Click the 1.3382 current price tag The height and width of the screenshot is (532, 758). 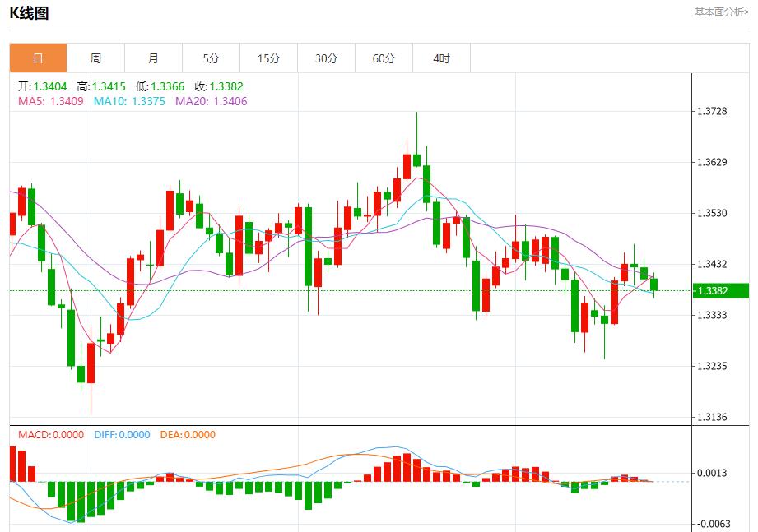pyautogui.click(x=719, y=290)
